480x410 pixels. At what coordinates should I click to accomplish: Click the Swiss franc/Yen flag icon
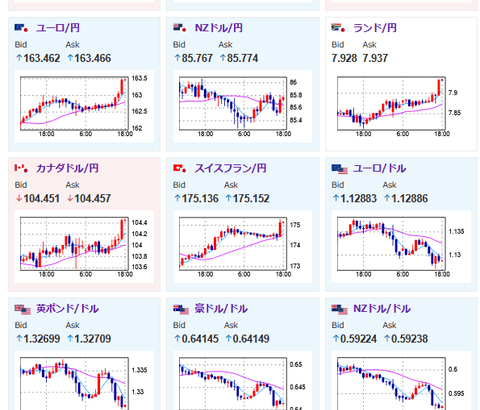(x=180, y=169)
